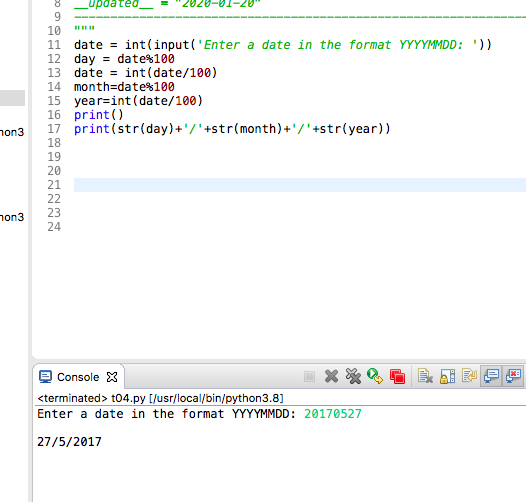
Task: Click the green dashed comment line 9
Action: pos(300,17)
